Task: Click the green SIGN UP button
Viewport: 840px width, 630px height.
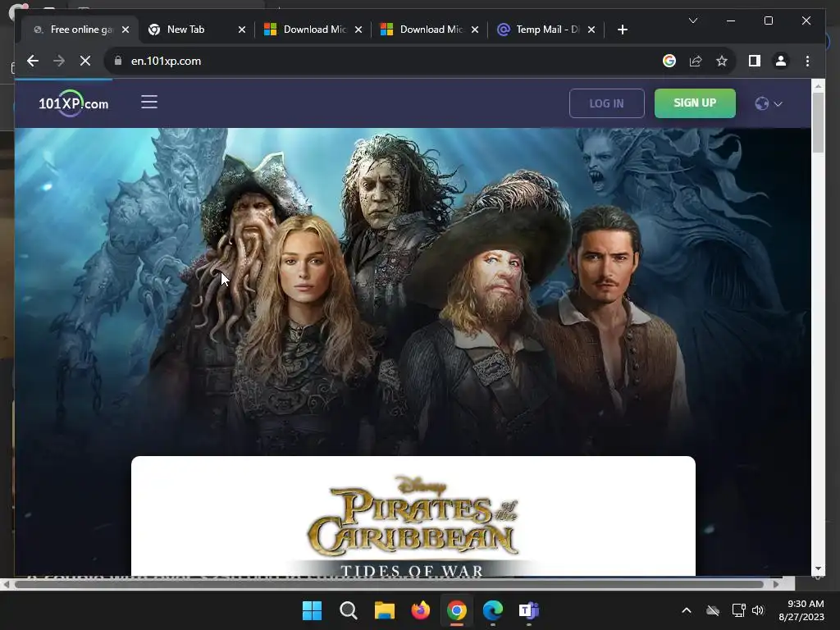Action: pos(695,103)
